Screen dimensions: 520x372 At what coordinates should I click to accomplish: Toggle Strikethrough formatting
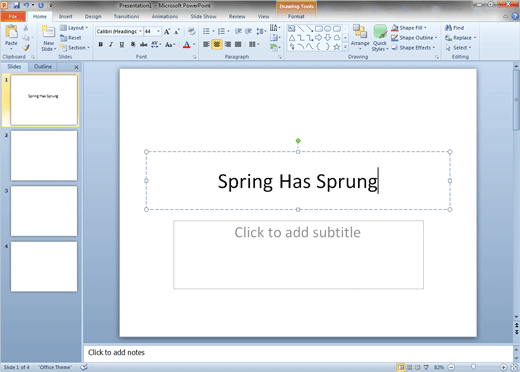point(144,44)
